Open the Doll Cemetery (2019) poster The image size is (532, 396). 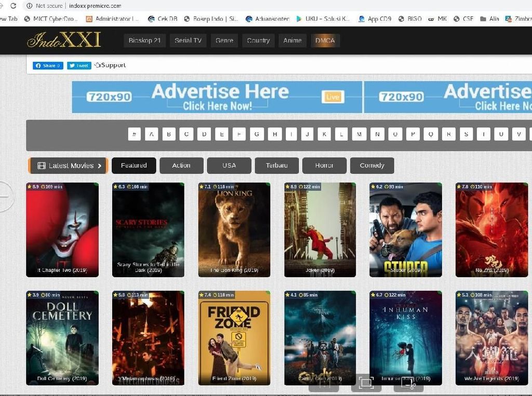[62, 338]
